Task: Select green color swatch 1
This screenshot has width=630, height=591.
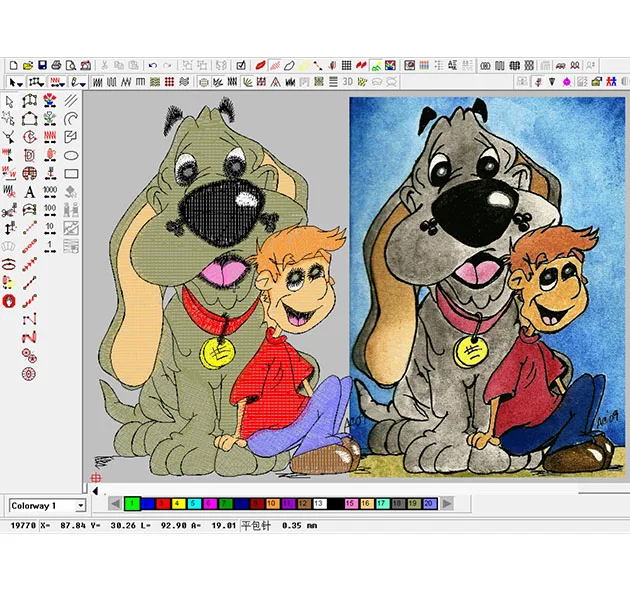Action: pyautogui.click(x=132, y=503)
